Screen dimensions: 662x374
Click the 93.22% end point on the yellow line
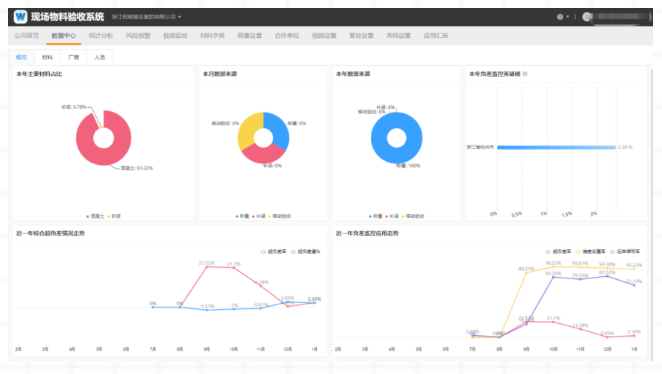(634, 269)
